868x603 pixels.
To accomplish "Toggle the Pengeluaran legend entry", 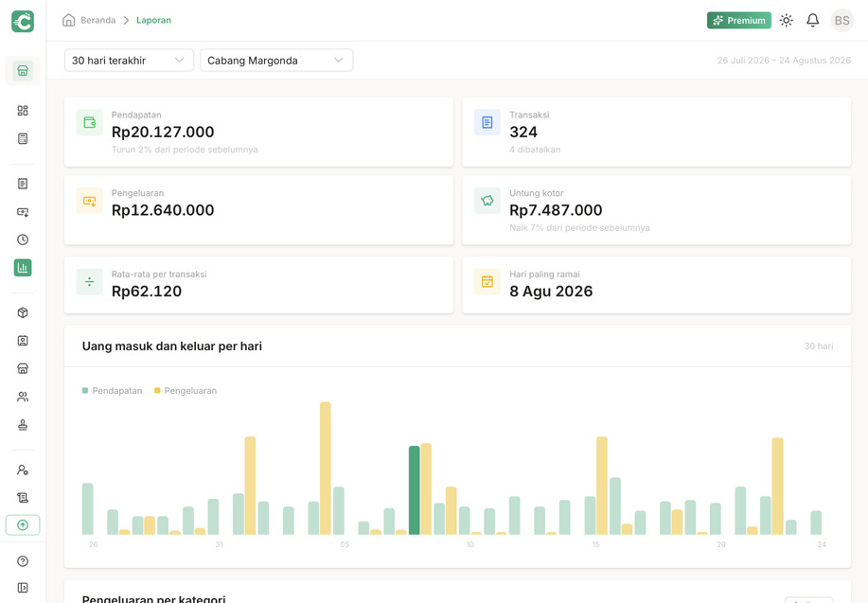I will click(186, 390).
